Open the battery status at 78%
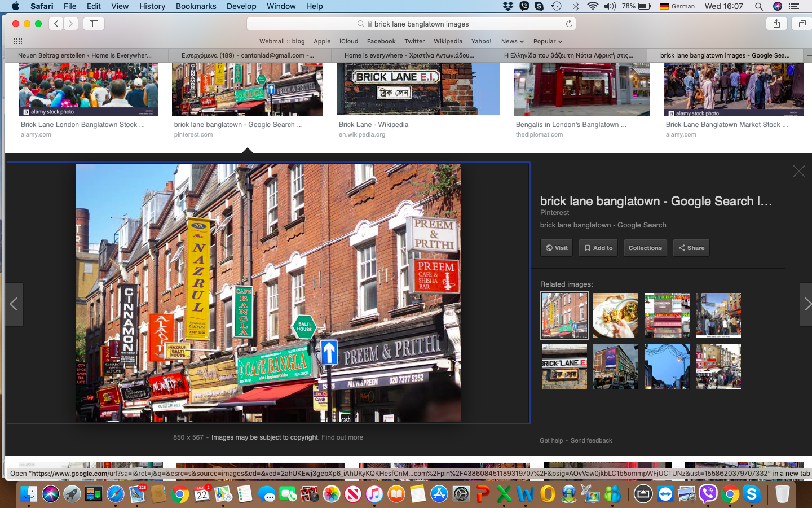This screenshot has width=812, height=508. point(637,6)
